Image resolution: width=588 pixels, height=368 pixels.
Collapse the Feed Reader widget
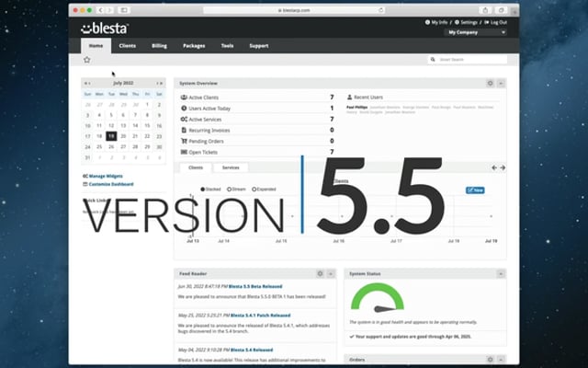(331, 274)
